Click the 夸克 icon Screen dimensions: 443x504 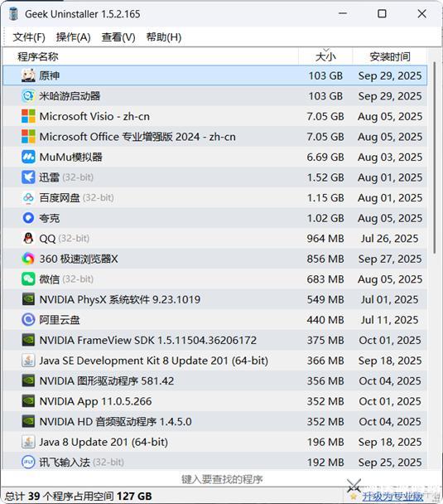point(28,218)
